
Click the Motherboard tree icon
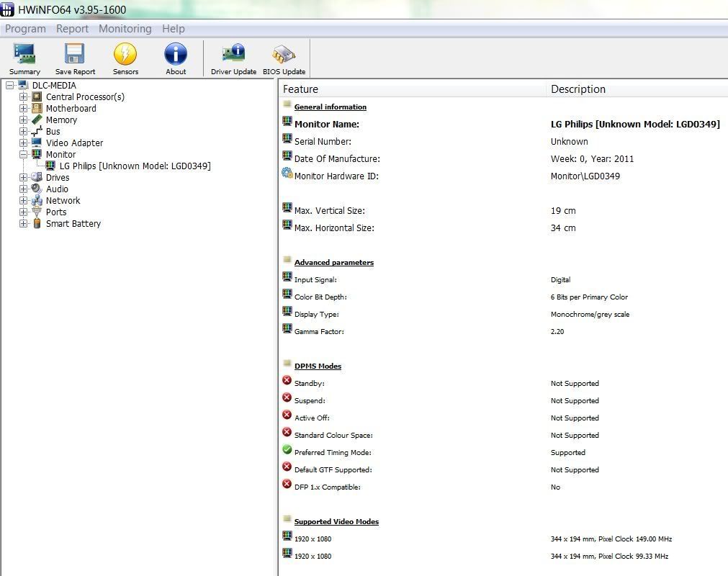[37, 108]
